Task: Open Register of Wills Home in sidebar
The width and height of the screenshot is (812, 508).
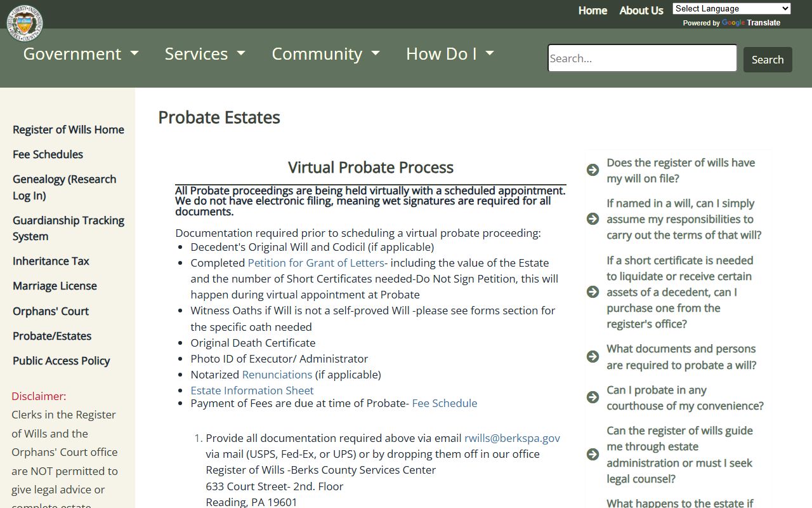Action: click(69, 130)
